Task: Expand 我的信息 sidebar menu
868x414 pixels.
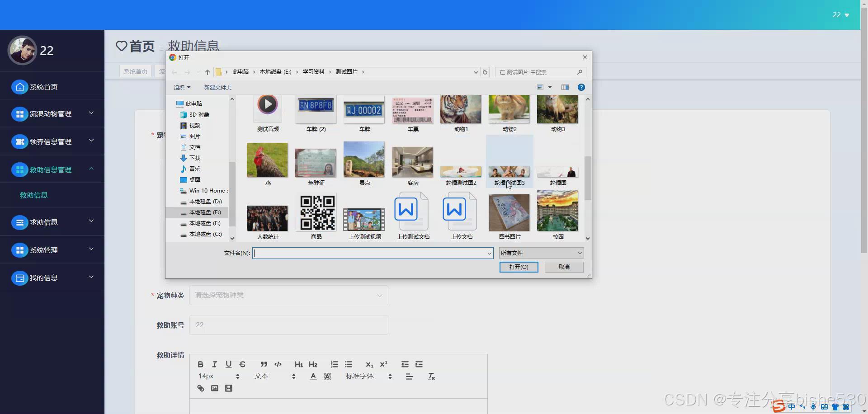Action: tap(52, 278)
